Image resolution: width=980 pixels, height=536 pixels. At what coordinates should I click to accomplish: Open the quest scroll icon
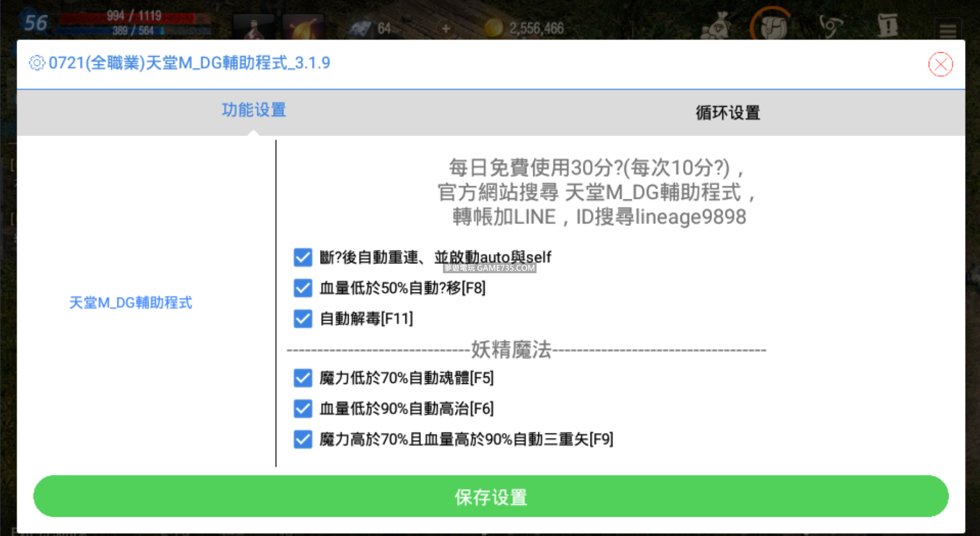[x=887, y=25]
